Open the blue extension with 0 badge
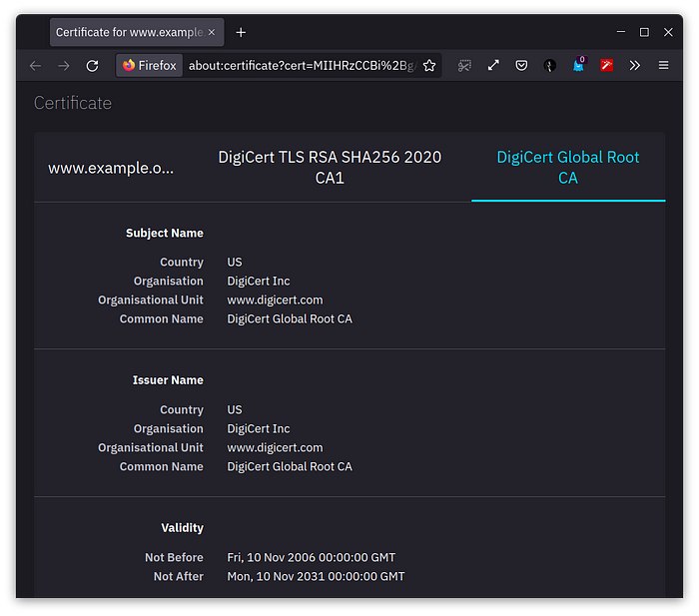This screenshot has height=616, width=699. pyautogui.click(x=578, y=65)
